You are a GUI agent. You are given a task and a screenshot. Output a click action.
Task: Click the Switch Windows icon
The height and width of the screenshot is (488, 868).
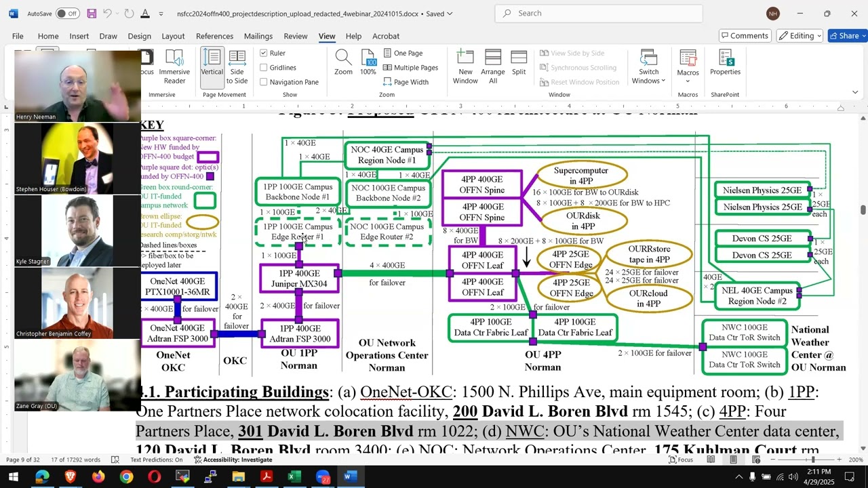click(648, 58)
